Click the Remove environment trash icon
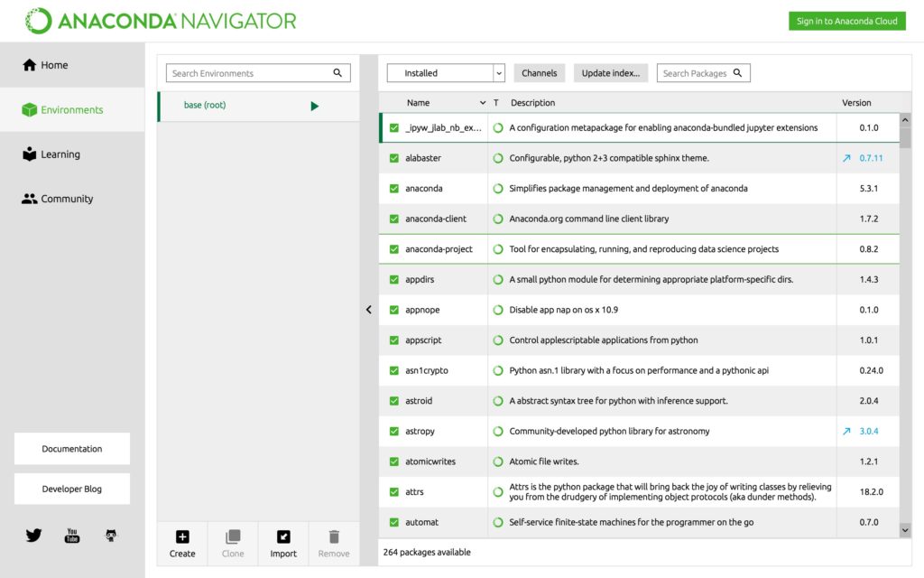924x578 pixels. click(x=334, y=536)
